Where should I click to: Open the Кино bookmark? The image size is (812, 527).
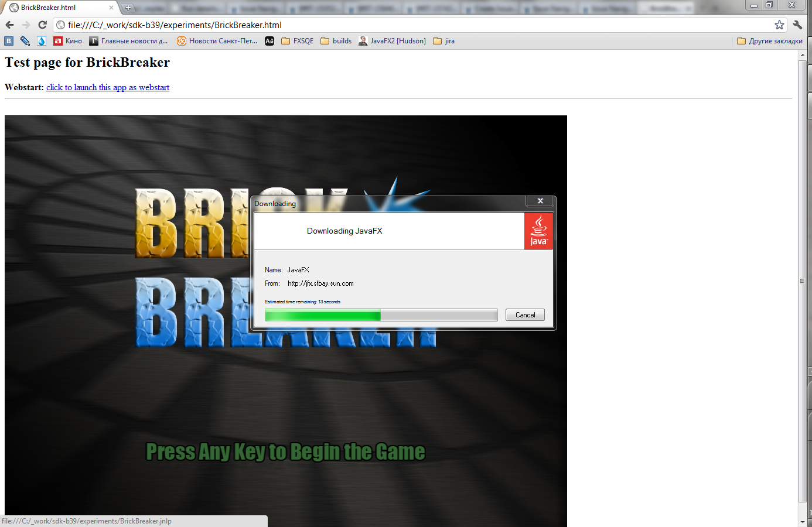pos(68,41)
